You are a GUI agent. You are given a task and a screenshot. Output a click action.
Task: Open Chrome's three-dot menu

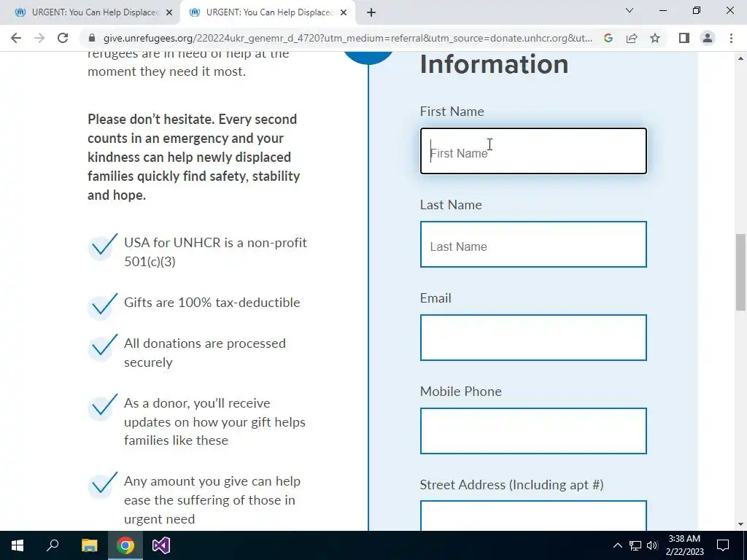coord(731,38)
